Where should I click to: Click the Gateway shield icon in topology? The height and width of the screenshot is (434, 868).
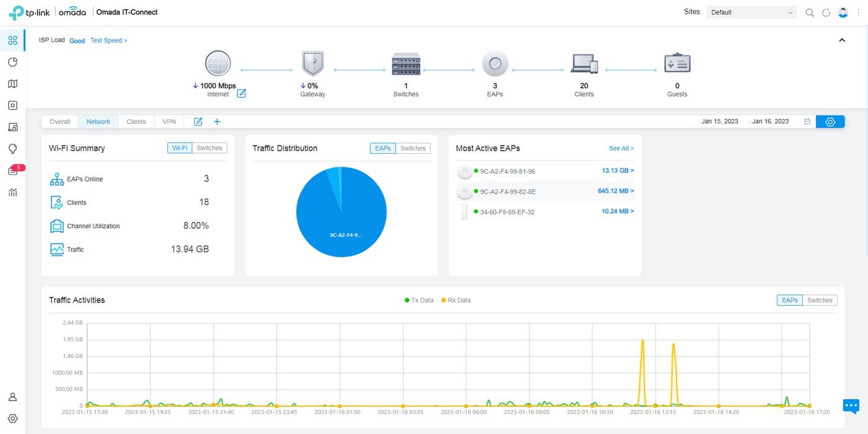click(312, 63)
